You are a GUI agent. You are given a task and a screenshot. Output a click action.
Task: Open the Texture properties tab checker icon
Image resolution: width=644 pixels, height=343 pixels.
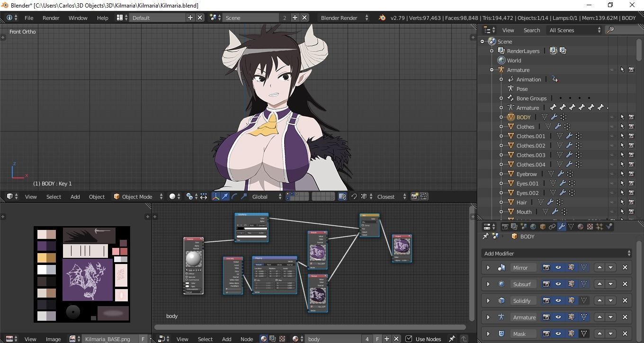pos(590,227)
